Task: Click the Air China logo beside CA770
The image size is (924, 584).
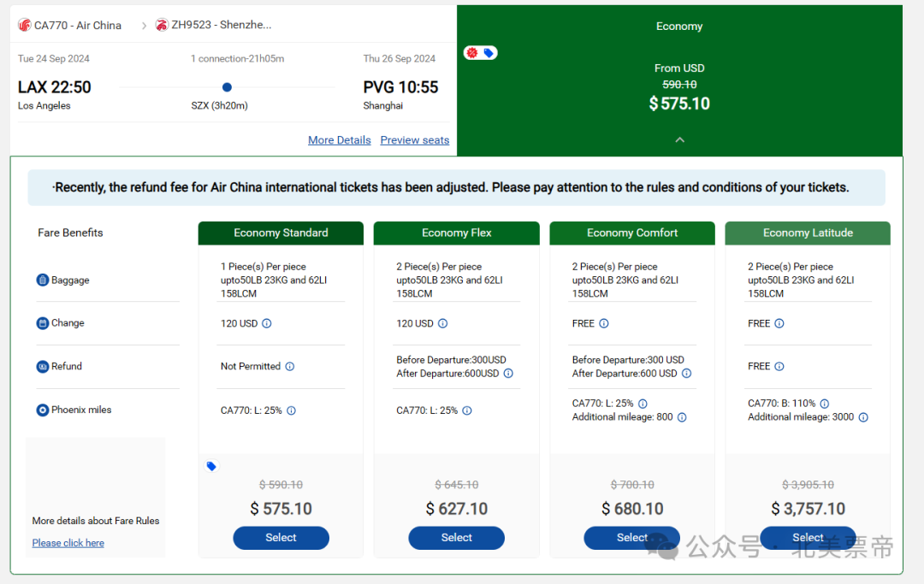Action: pyautogui.click(x=24, y=26)
